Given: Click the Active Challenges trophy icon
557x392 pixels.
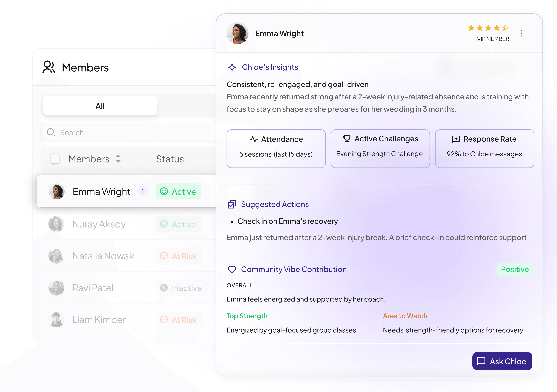Looking at the screenshot, I should pos(347,139).
